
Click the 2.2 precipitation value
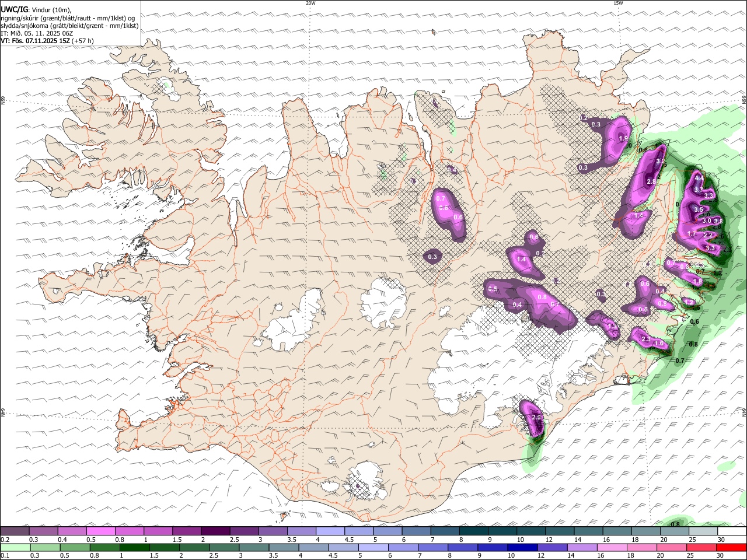coord(708,235)
